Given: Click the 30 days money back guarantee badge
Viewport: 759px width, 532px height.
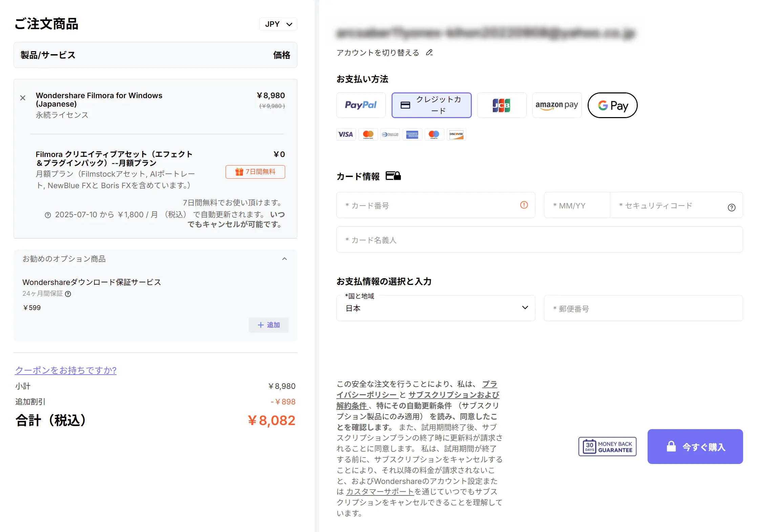Looking at the screenshot, I should (607, 446).
